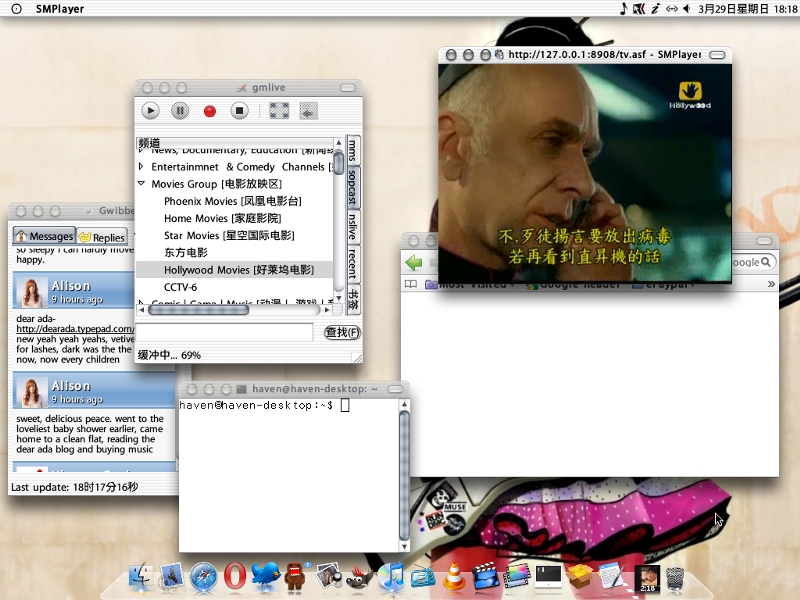Click the SMPlayer title bar pill button
The width and height of the screenshot is (800, 600).
pos(717,55)
